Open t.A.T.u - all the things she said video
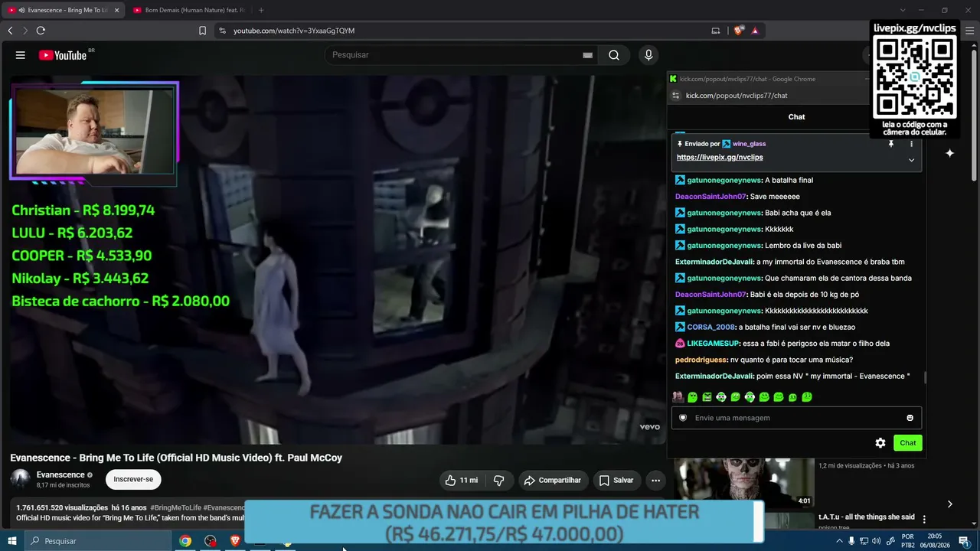980x551 pixels. (x=867, y=517)
